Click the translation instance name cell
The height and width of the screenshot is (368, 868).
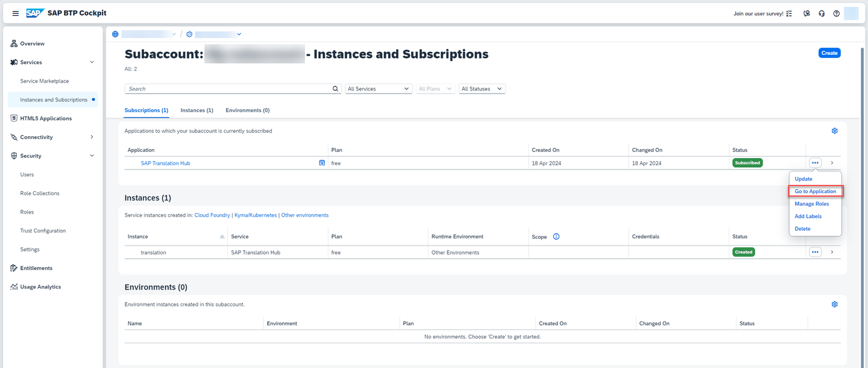point(153,252)
